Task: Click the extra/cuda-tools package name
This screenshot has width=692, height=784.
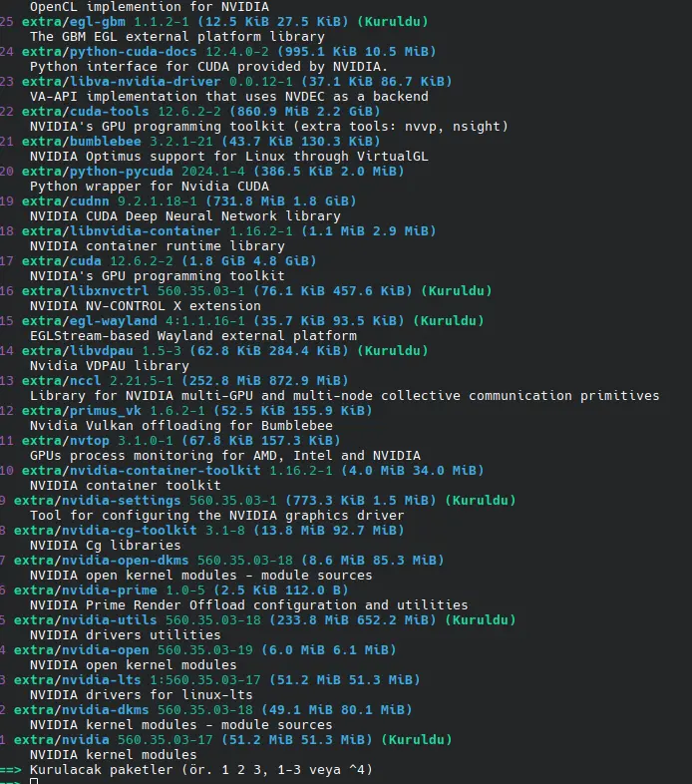Action: pyautogui.click(x=86, y=112)
